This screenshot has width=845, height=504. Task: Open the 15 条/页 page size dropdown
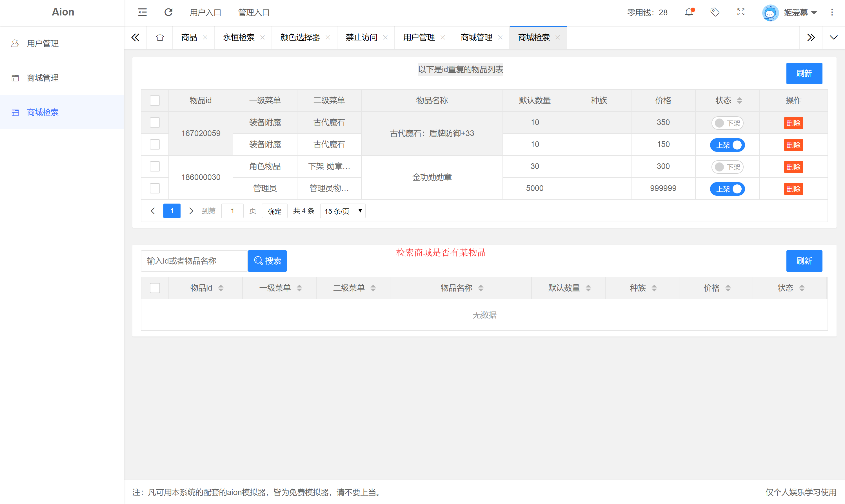coord(343,211)
